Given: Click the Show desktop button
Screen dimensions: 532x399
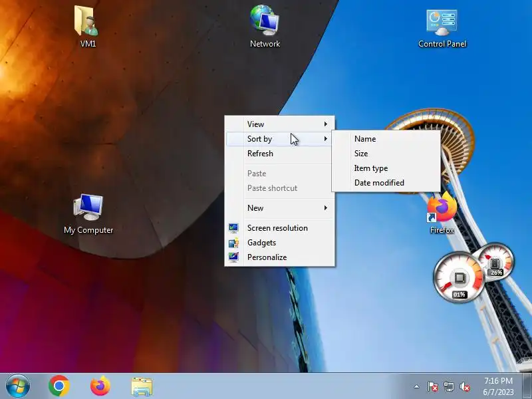Looking at the screenshot, I should coord(527,386).
